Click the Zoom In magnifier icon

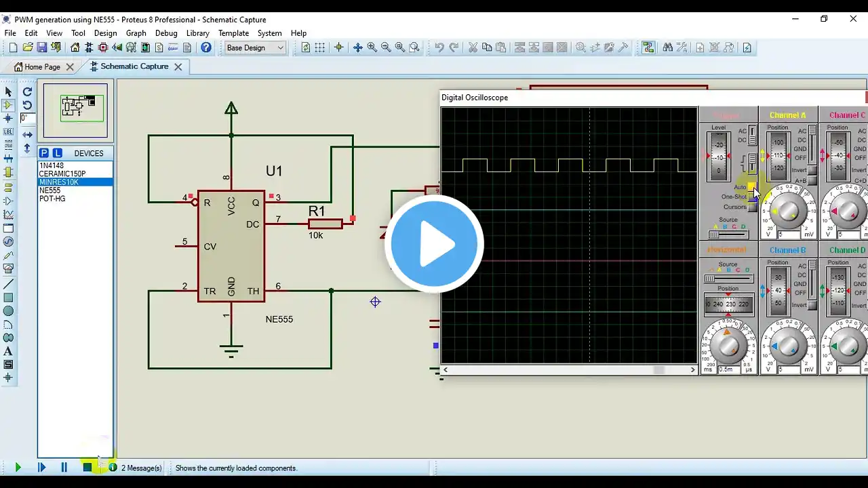click(x=372, y=47)
